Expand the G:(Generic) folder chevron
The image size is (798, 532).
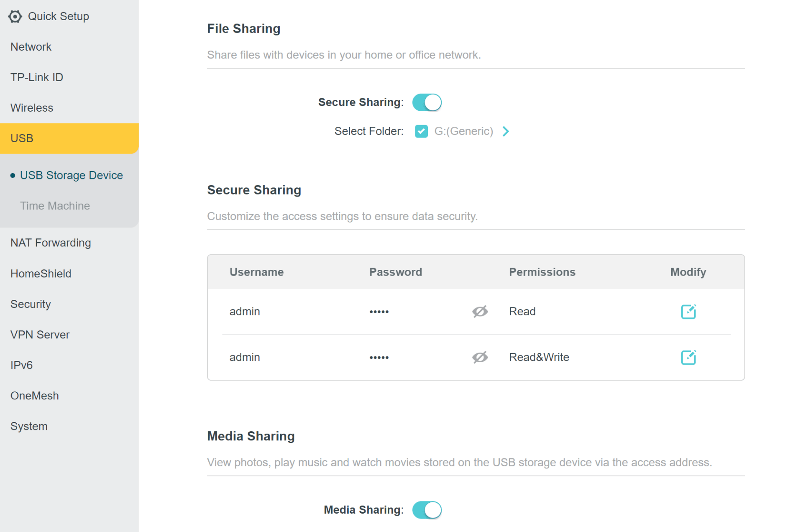coord(506,131)
